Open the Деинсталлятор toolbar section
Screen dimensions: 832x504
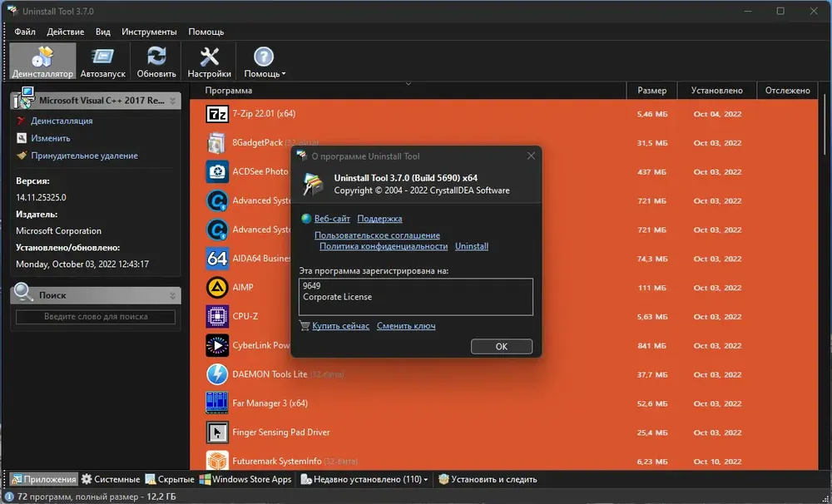(42, 62)
